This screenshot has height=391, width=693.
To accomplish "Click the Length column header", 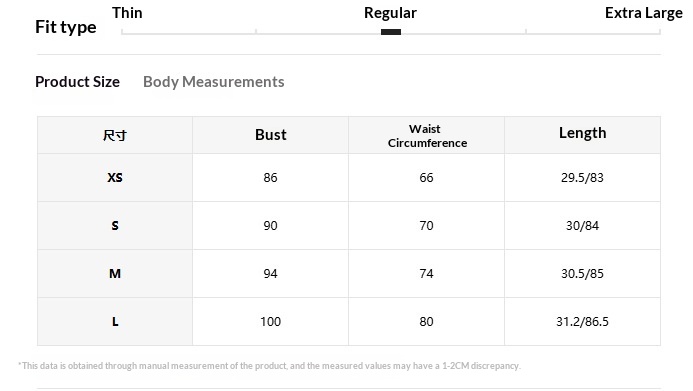I will click(583, 133).
